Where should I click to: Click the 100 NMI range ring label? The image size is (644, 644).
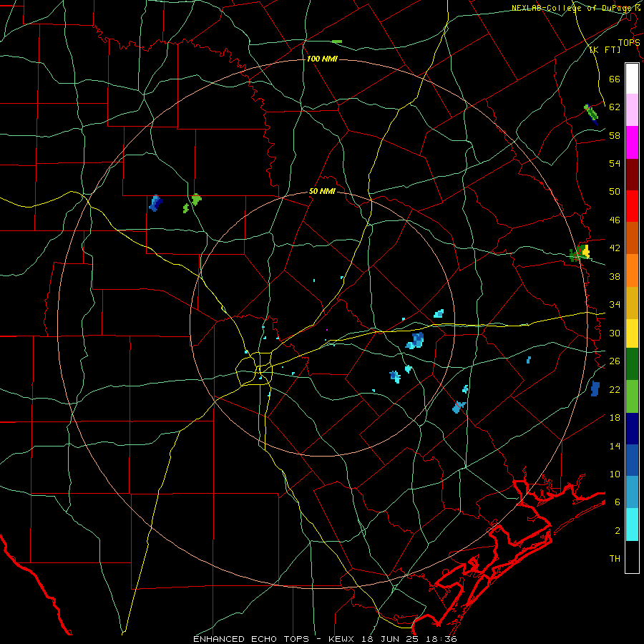point(322,59)
